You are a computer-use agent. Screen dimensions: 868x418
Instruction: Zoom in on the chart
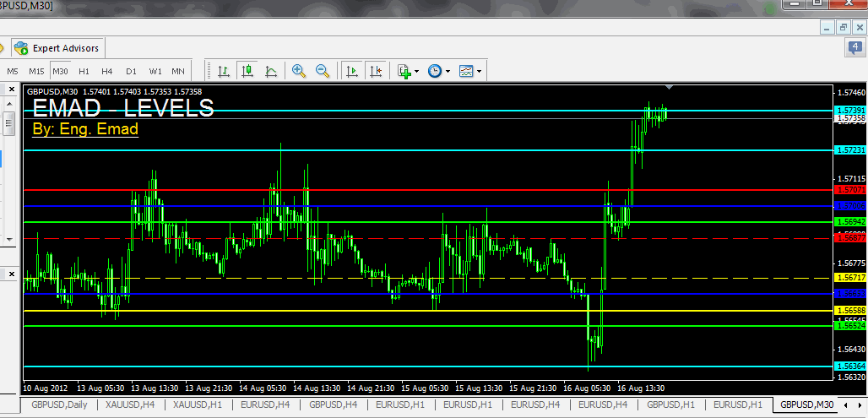299,71
